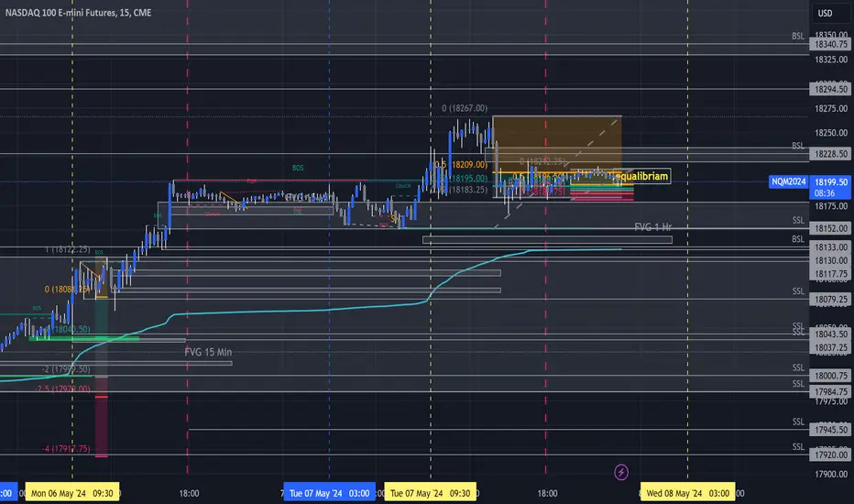Screen dimensions: 854x504
Task: Click the 18133.00 price axis label
Action: point(830,247)
